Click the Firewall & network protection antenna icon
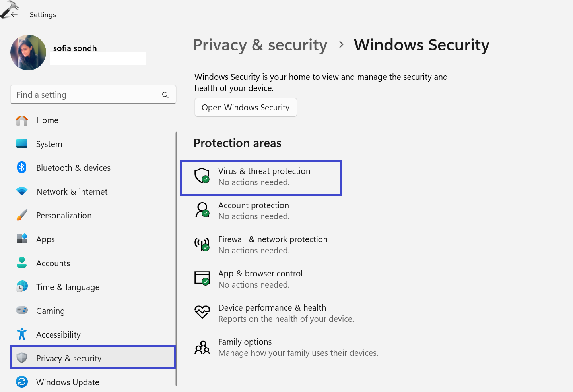This screenshot has width=573, height=392. 202,244
